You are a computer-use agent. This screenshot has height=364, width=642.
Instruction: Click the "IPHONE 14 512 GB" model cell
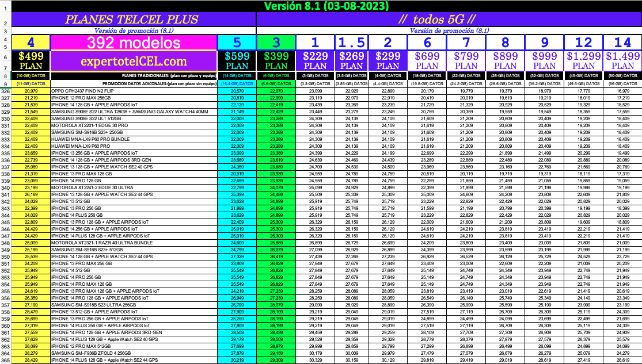[x=134, y=271]
